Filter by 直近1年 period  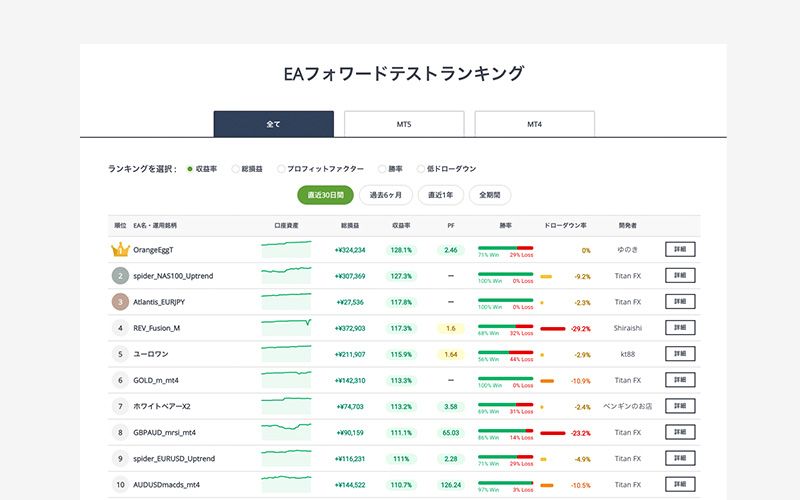(x=440, y=195)
